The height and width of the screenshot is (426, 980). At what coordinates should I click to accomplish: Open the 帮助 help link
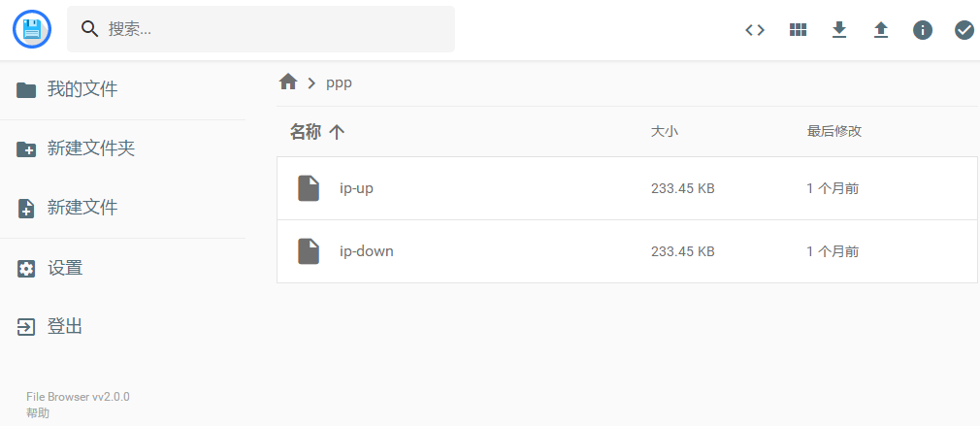pos(38,412)
